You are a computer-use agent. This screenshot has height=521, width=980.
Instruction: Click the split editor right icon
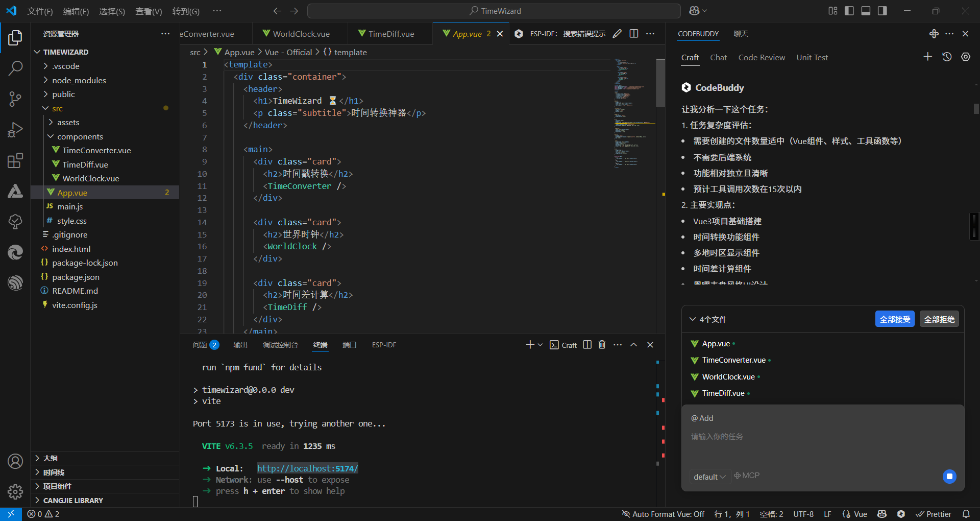tap(634, 34)
